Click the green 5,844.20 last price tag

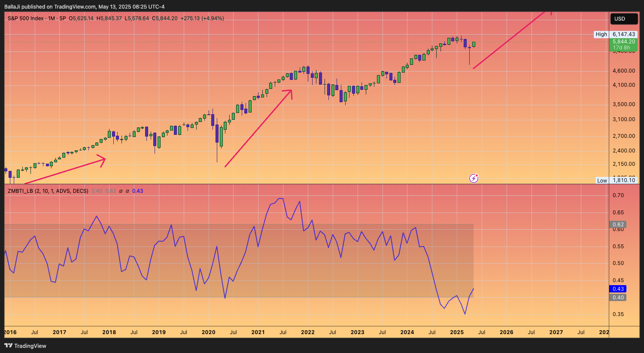624,42
